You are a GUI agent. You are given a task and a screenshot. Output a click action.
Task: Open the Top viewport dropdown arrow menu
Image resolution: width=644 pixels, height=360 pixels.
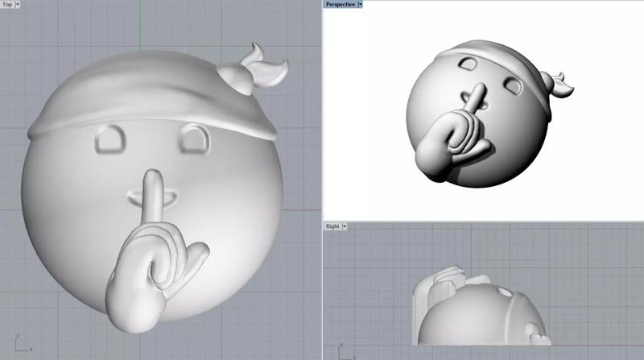(x=17, y=5)
